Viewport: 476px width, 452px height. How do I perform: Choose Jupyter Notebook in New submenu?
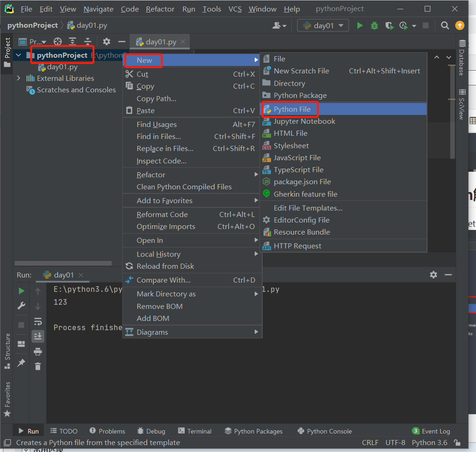(343, 121)
